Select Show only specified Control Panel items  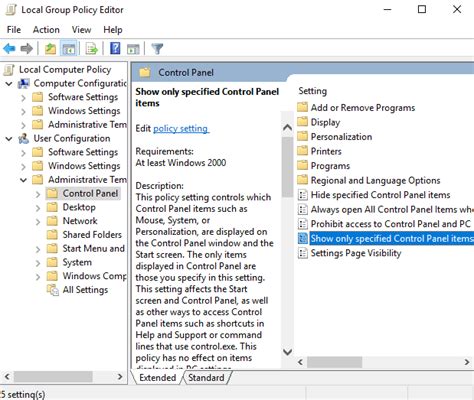[x=391, y=239]
